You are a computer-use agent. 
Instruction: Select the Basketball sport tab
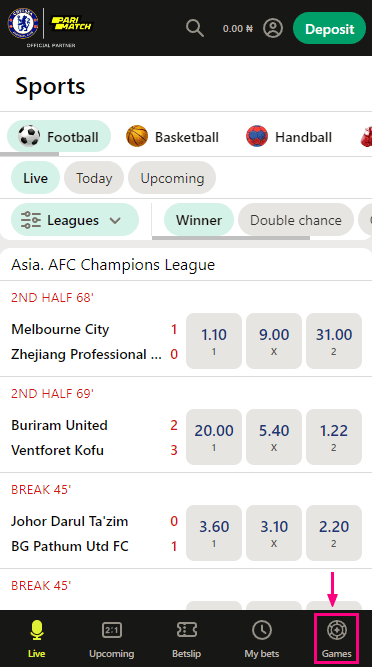(x=172, y=137)
